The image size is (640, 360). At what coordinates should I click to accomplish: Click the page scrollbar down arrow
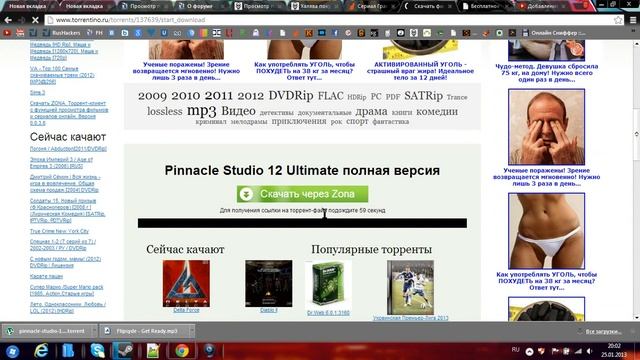636,317
